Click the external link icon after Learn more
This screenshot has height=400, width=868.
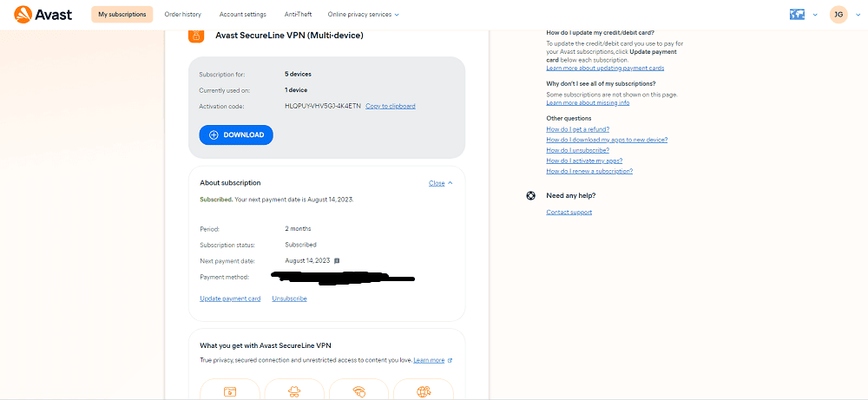(x=450, y=360)
